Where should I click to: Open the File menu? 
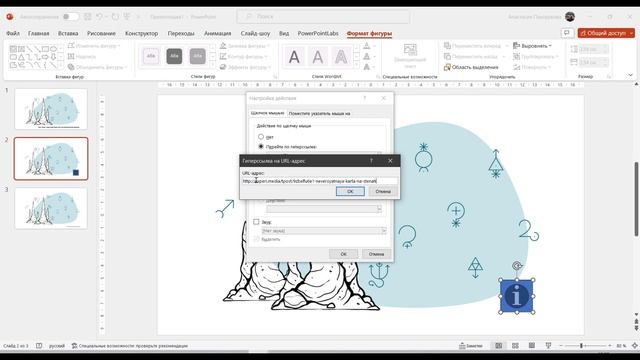click(x=13, y=33)
